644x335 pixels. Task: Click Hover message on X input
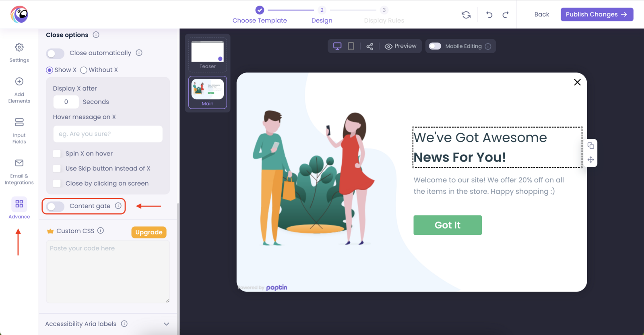point(108,134)
